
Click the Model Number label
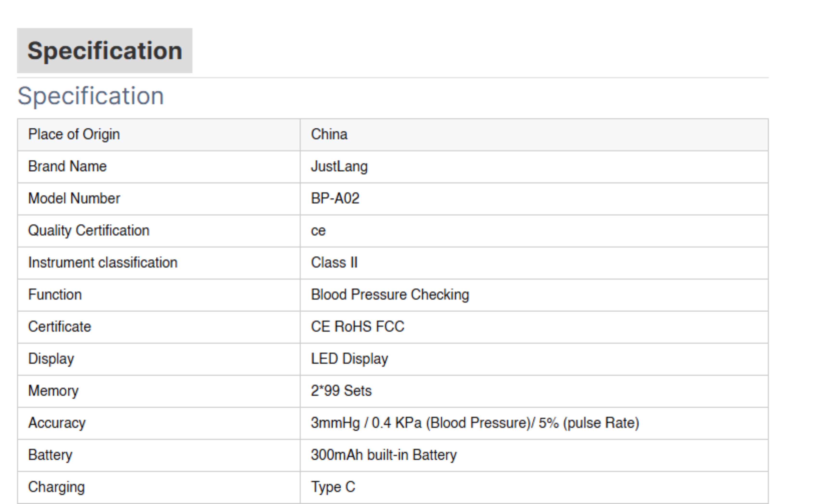coord(74,198)
